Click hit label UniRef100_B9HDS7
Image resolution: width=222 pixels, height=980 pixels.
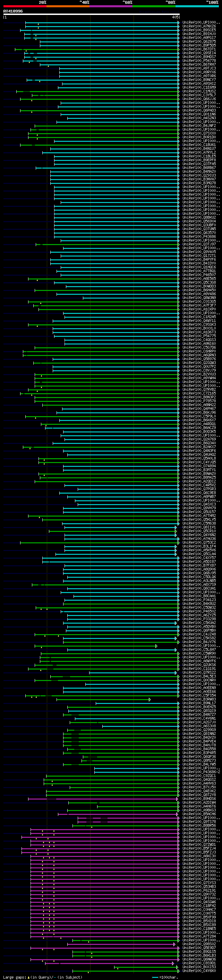(199, 57)
